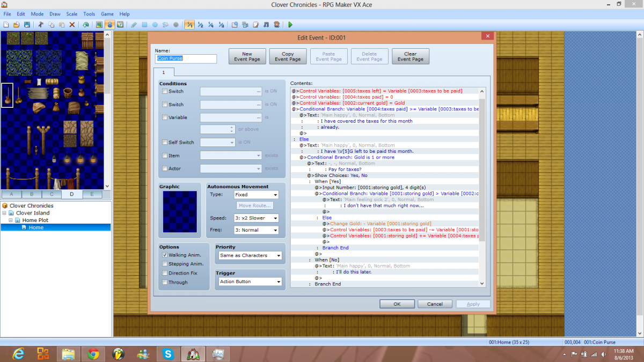Open the Sound Test music note icon
The height and width of the screenshot is (362, 644).
(x=267, y=25)
